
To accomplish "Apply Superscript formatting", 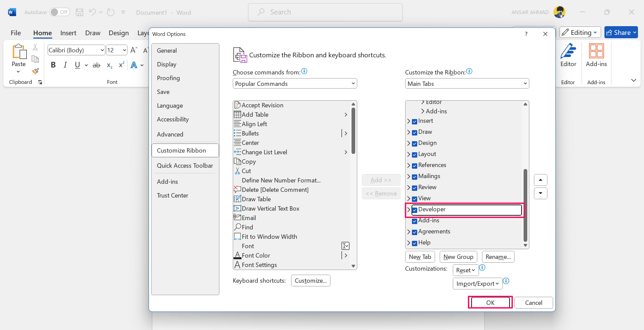I will coord(121,65).
